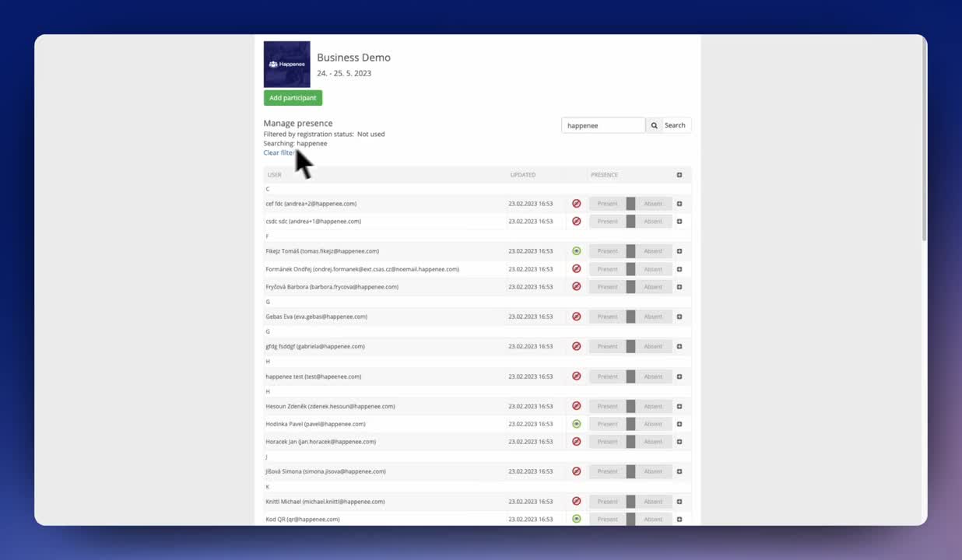Click happenee test (test@hapeenee.com) name
Viewport: 962px width, 560px height.
coord(314,376)
